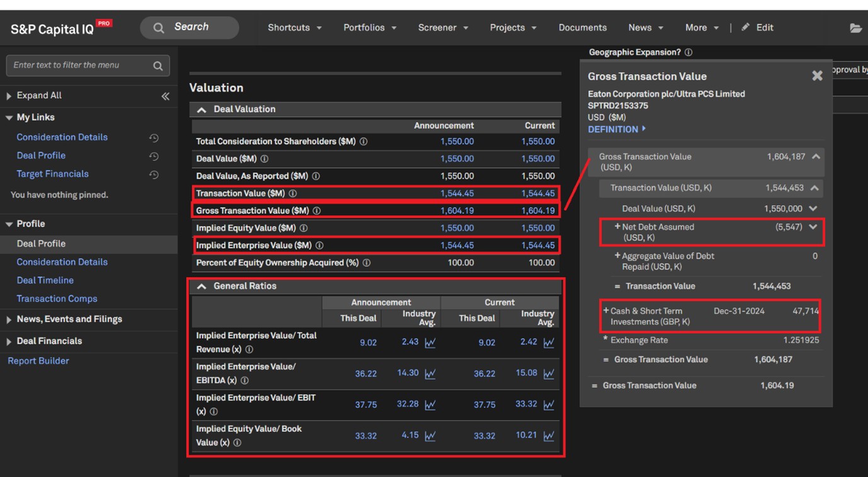
Task: Click the pencil Edit icon
Action: tap(746, 28)
